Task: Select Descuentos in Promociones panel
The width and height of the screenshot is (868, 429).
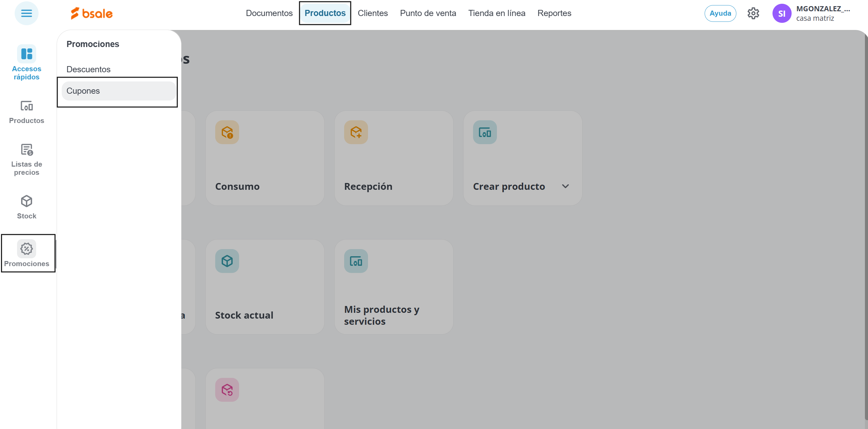Action: coord(88,69)
